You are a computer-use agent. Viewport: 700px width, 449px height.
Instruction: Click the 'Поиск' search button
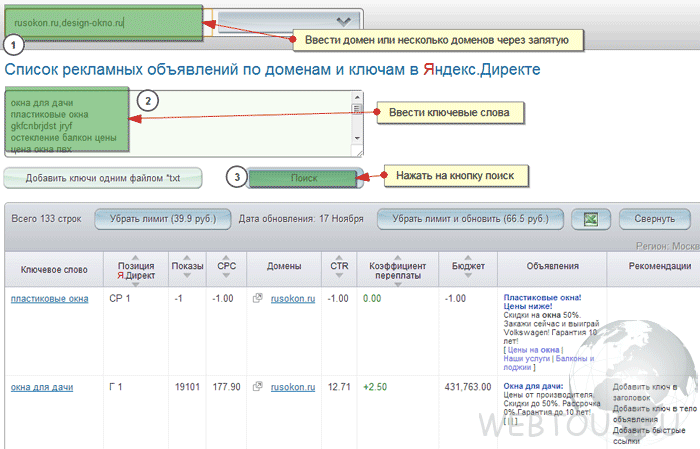pyautogui.click(x=304, y=178)
